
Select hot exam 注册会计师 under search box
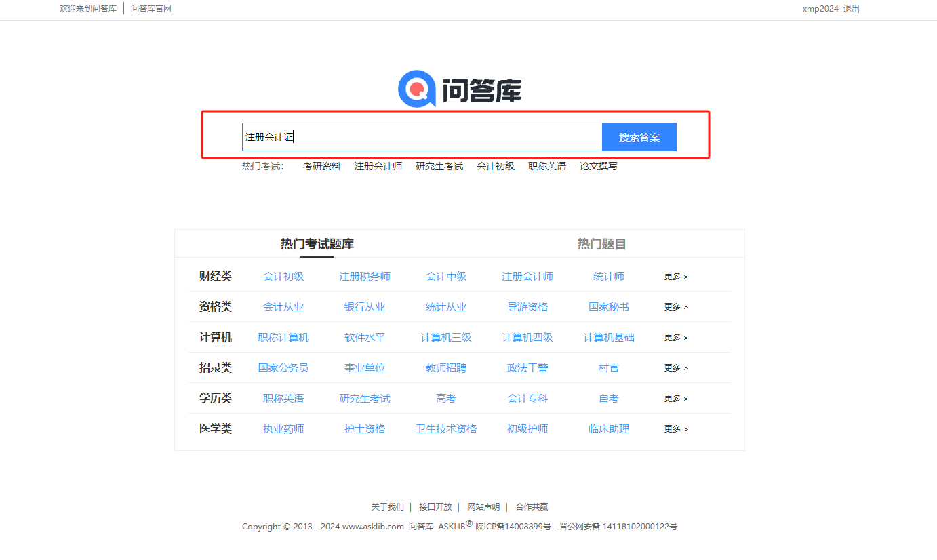378,166
